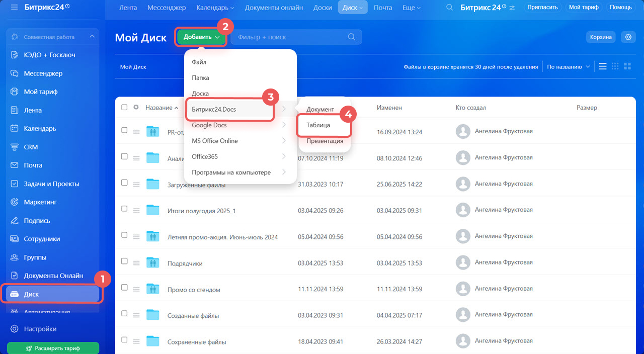Open the Лента link in the top bar

click(128, 8)
